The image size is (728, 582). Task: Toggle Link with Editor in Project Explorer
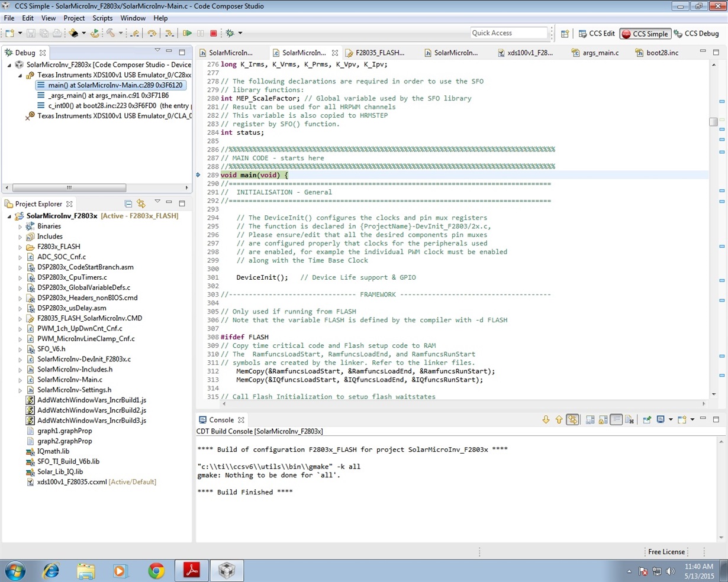click(x=141, y=204)
